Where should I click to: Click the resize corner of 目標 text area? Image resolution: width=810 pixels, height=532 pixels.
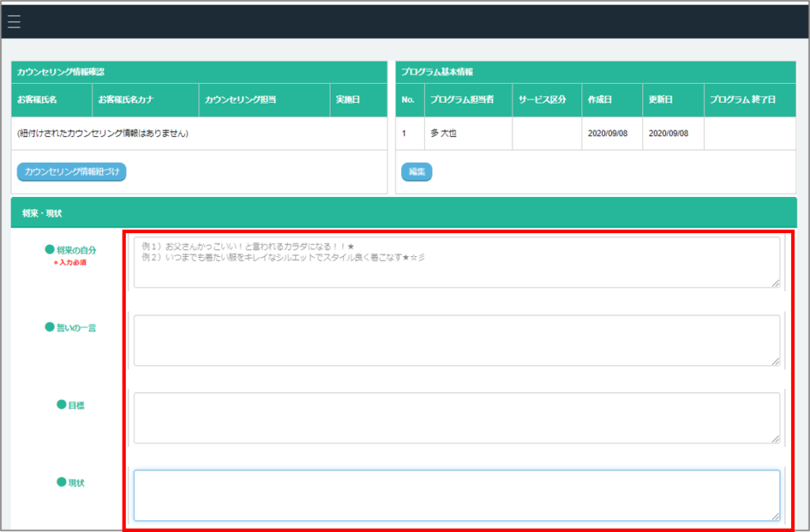(775, 438)
